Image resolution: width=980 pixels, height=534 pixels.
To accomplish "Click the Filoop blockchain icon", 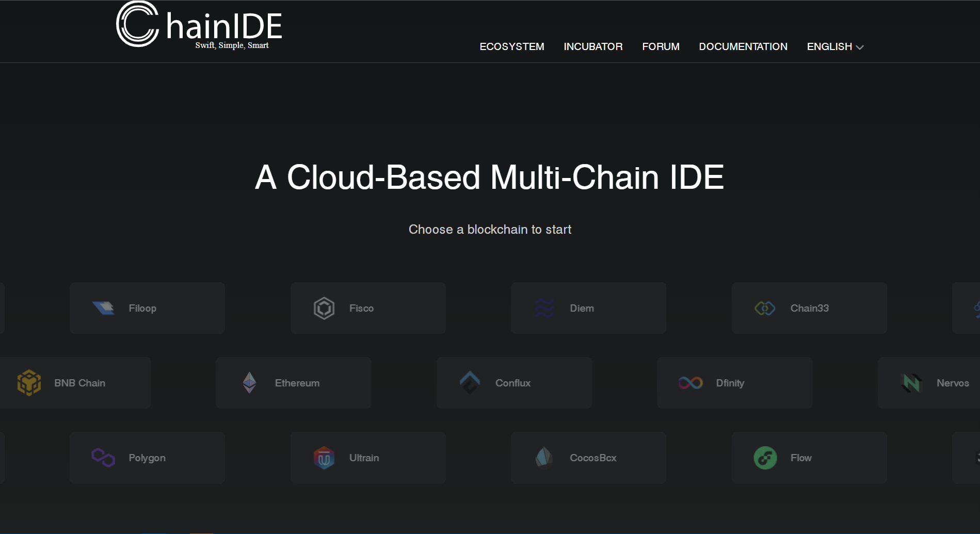I will [103, 308].
